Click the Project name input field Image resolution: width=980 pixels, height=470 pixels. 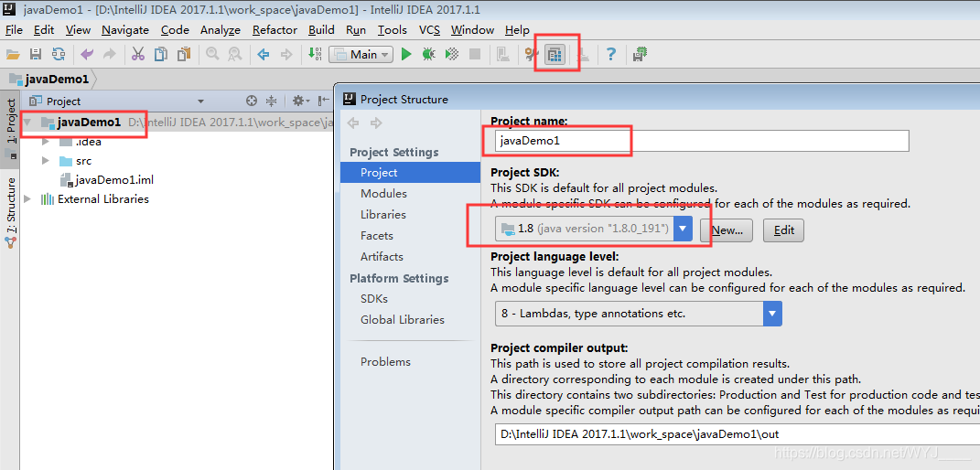coord(701,141)
